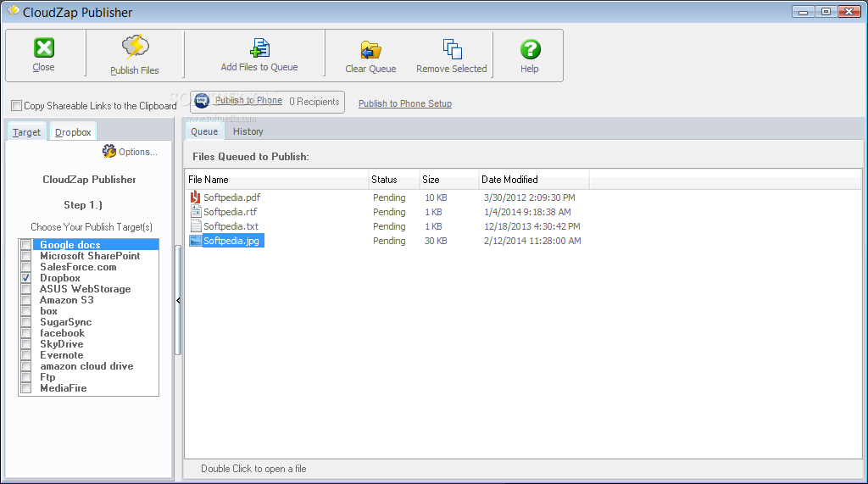Check the amazon cloud drive checkbox
The image size is (868, 484).
[x=25, y=366]
